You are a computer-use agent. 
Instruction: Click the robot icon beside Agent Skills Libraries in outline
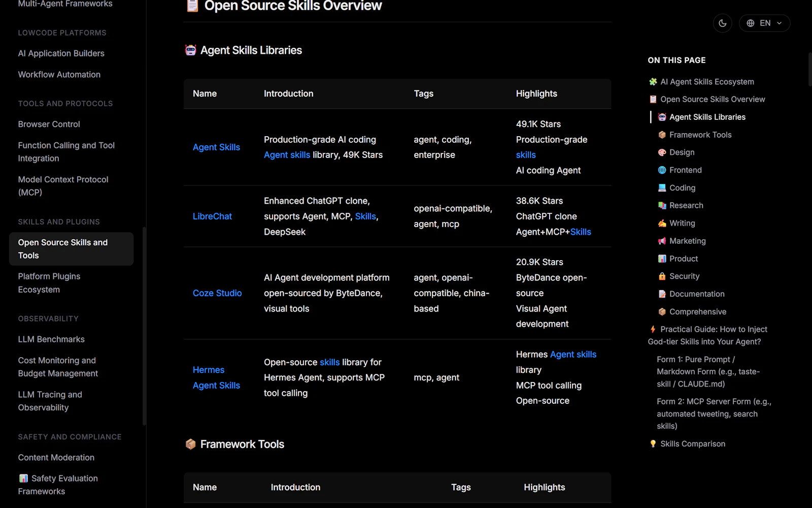click(662, 117)
